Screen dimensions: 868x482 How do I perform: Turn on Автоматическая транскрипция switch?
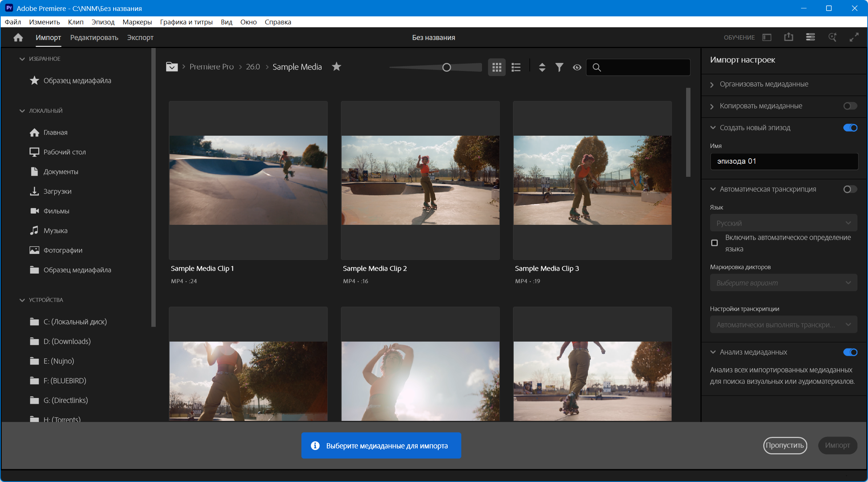tap(850, 189)
